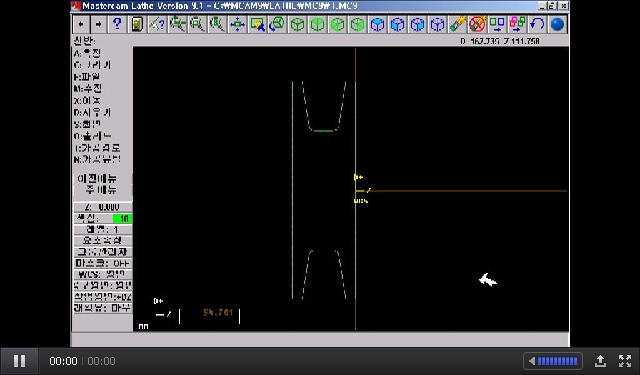This screenshot has height=375, width=640.
Task: Select the F: file menu item
Action: click(87, 77)
